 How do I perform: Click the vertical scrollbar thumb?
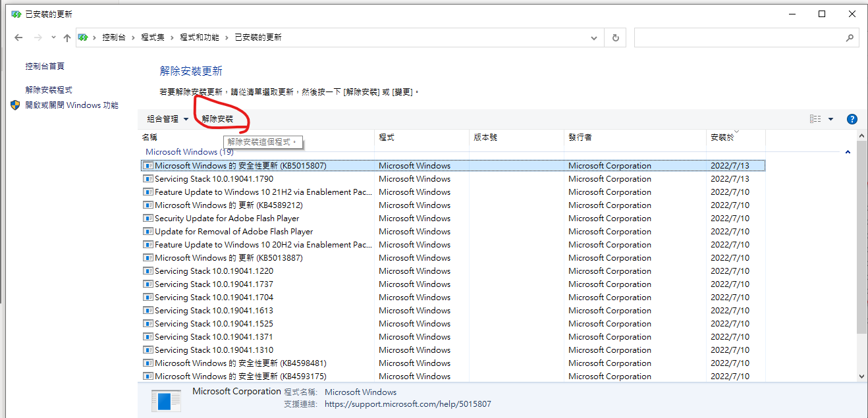click(861, 237)
